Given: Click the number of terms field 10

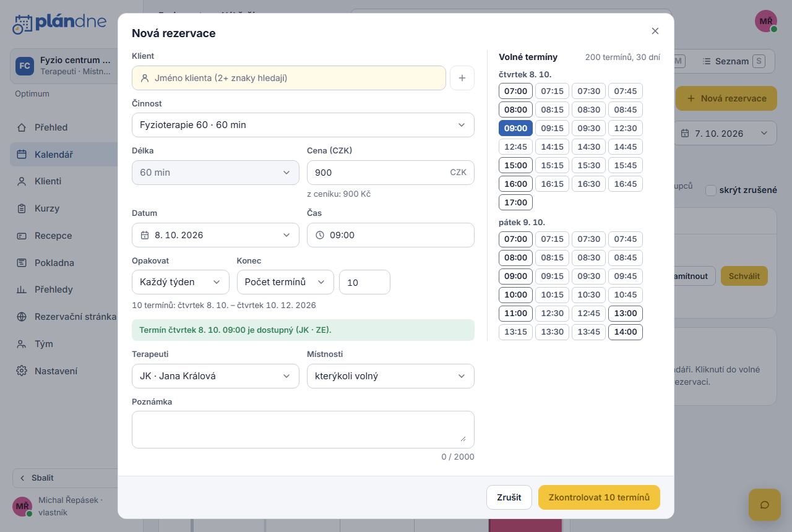Looking at the screenshot, I should click(364, 282).
